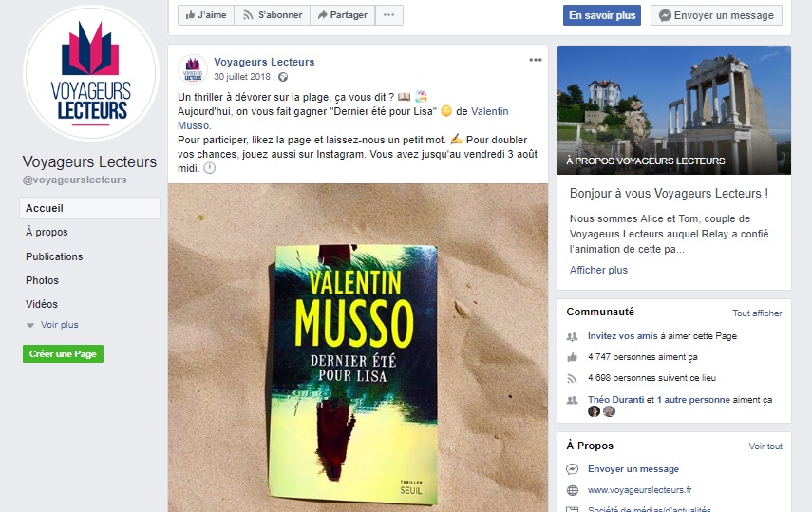Go to the Vidéos section

click(42, 304)
